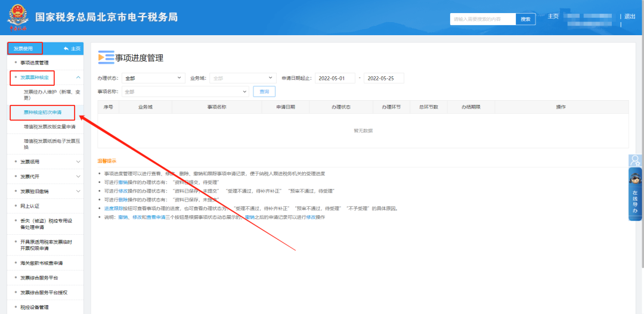This screenshot has width=644, height=314.
Task: Collapse the 发票票种核定 chevron
Action: pyautogui.click(x=78, y=77)
